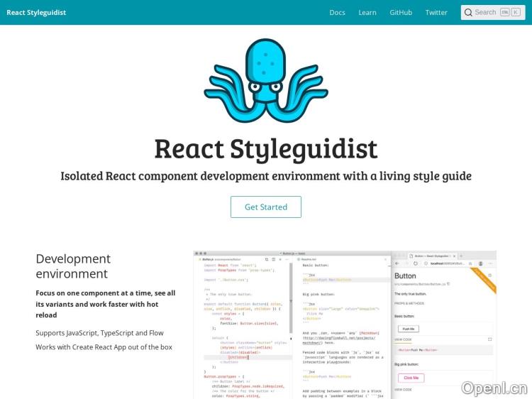This screenshot has width=532, height=399.
Task: Click the magnifier icon in search box
Action: click(468, 13)
